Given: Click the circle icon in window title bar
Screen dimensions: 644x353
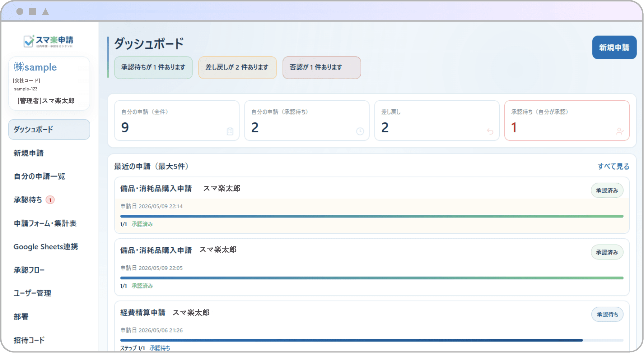Looking at the screenshot, I should (20, 11).
